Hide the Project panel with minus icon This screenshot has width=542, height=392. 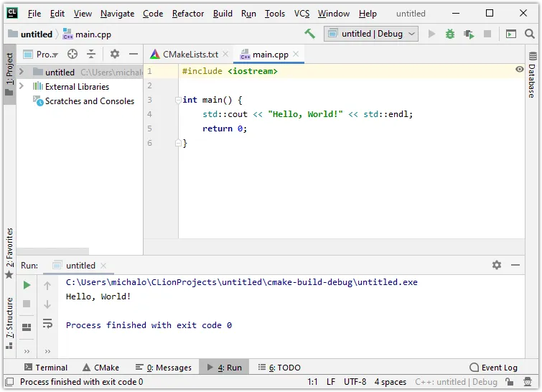pyautogui.click(x=134, y=55)
